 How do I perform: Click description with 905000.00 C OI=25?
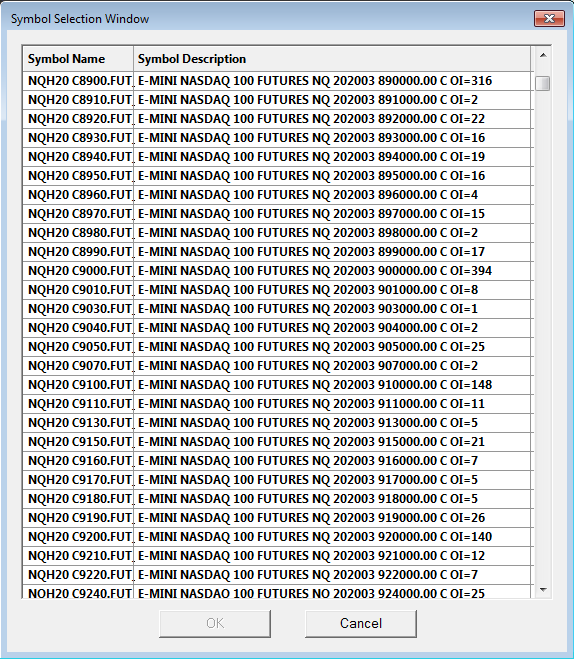(x=332, y=347)
